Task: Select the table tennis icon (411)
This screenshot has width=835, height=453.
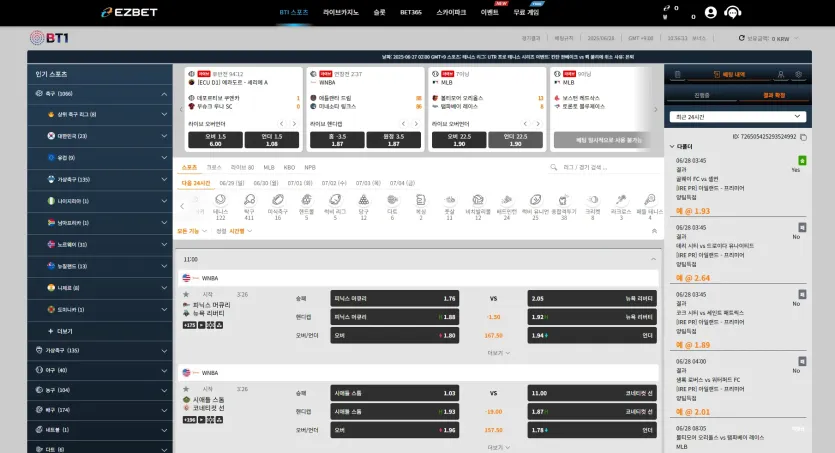Action: pos(249,206)
